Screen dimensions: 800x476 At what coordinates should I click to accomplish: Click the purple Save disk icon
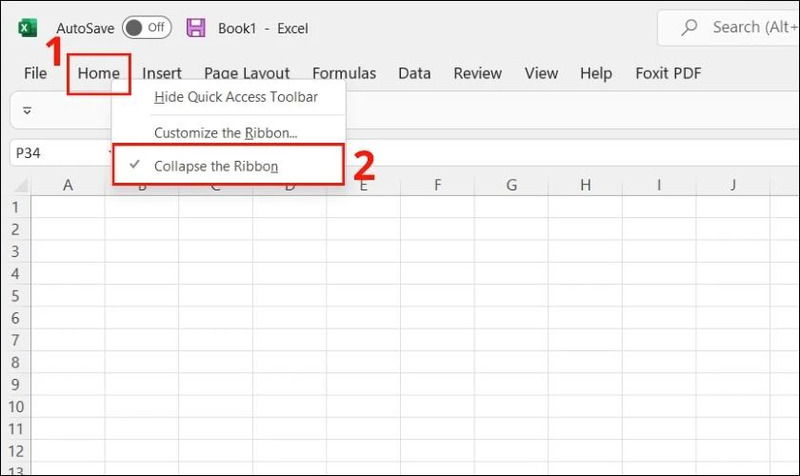click(195, 28)
